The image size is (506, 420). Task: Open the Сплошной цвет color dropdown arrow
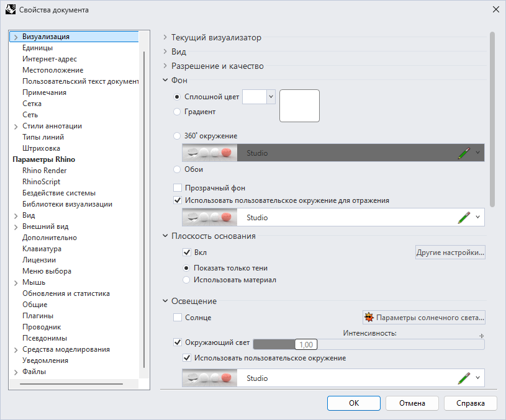coord(271,97)
